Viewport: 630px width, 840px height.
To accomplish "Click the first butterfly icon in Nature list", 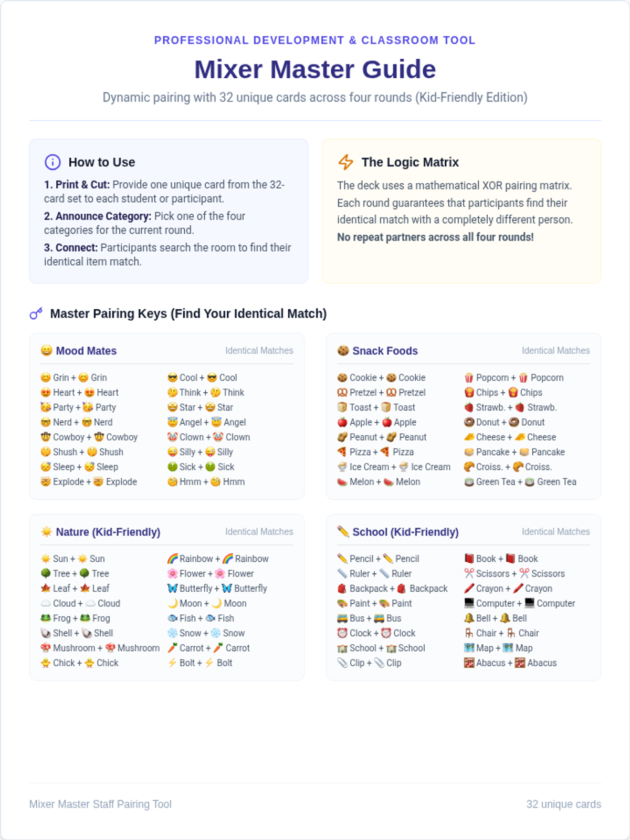I will coord(173,589).
